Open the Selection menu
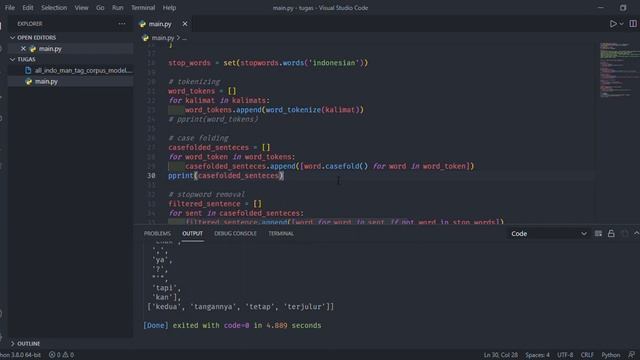 [x=54, y=8]
